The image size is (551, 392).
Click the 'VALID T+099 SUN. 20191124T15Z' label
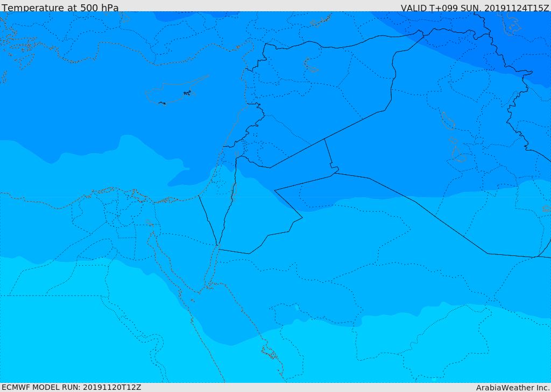pos(475,8)
